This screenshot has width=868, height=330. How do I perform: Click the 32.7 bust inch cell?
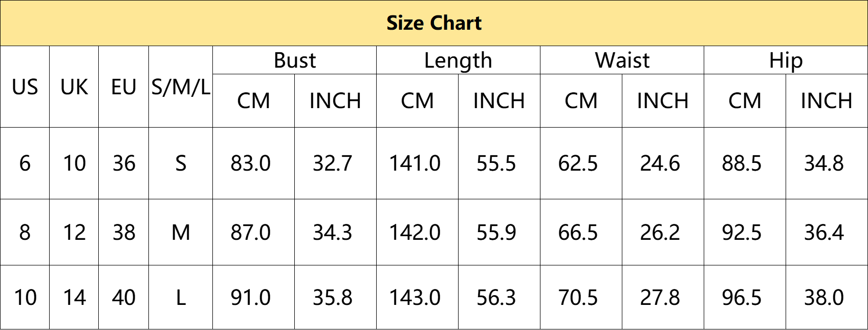pos(336,163)
